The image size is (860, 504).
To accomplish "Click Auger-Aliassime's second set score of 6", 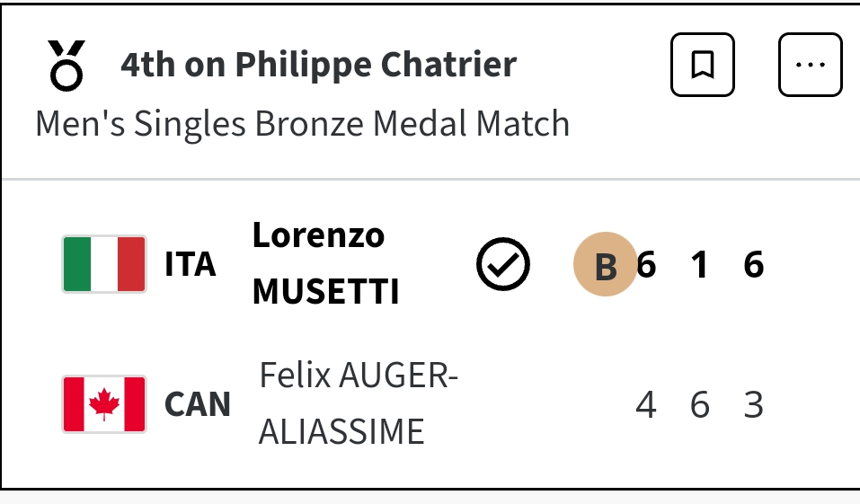I will coord(700,405).
